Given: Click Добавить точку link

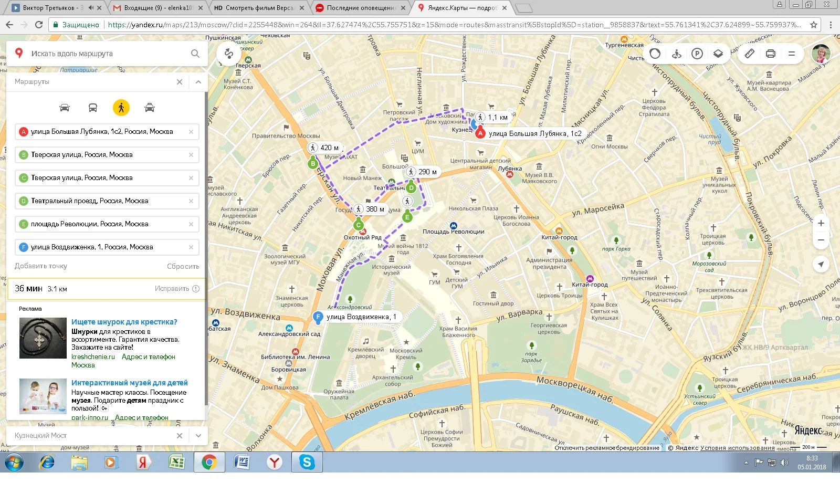Looking at the screenshot, I should [x=41, y=266].
